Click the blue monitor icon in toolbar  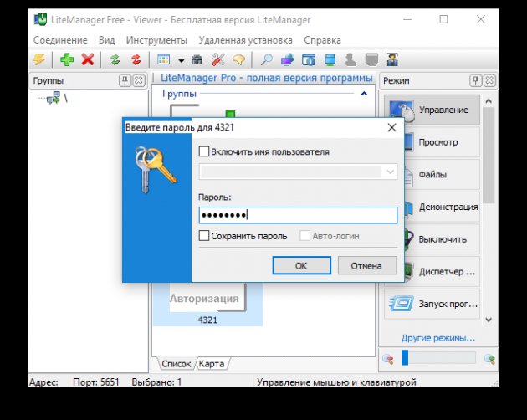pyautogui.click(x=330, y=60)
